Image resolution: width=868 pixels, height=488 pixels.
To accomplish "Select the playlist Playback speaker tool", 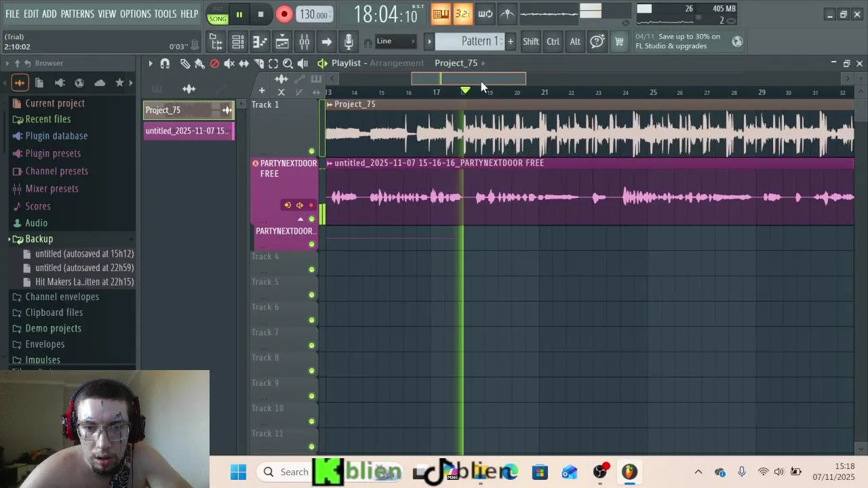I will pos(303,63).
